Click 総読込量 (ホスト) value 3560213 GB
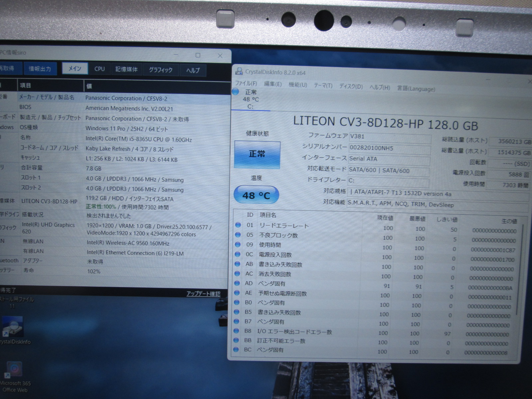 [x=510, y=142]
